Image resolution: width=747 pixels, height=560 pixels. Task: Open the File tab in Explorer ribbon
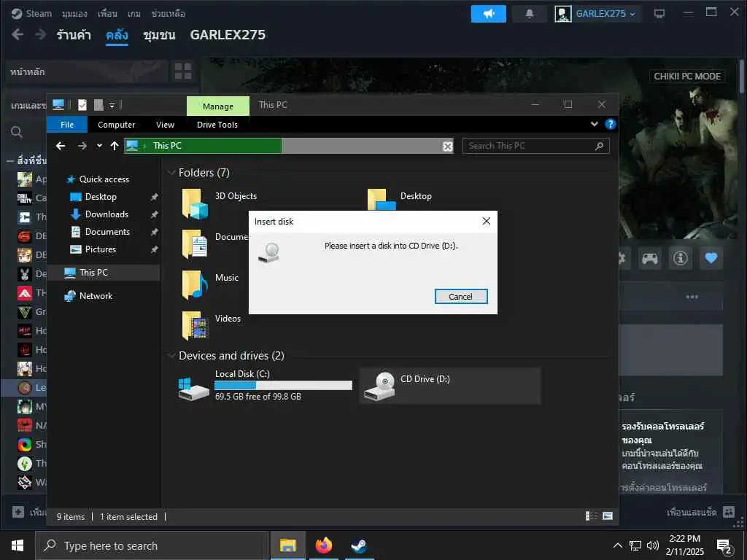click(67, 124)
